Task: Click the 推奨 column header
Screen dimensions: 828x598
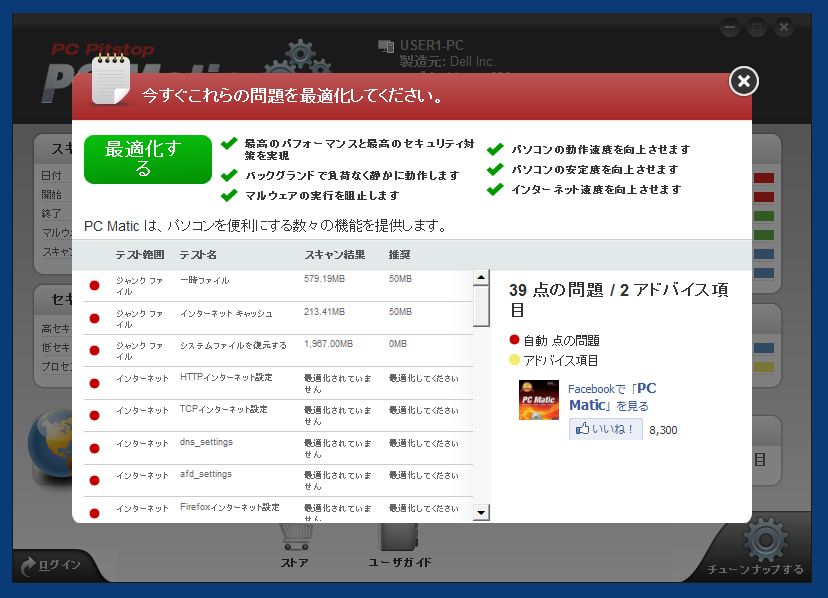Action: pyautogui.click(x=400, y=255)
